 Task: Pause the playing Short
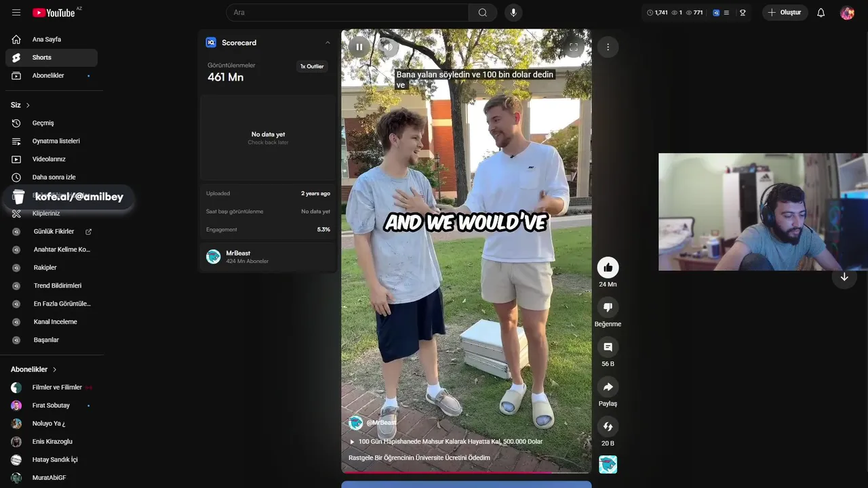359,47
